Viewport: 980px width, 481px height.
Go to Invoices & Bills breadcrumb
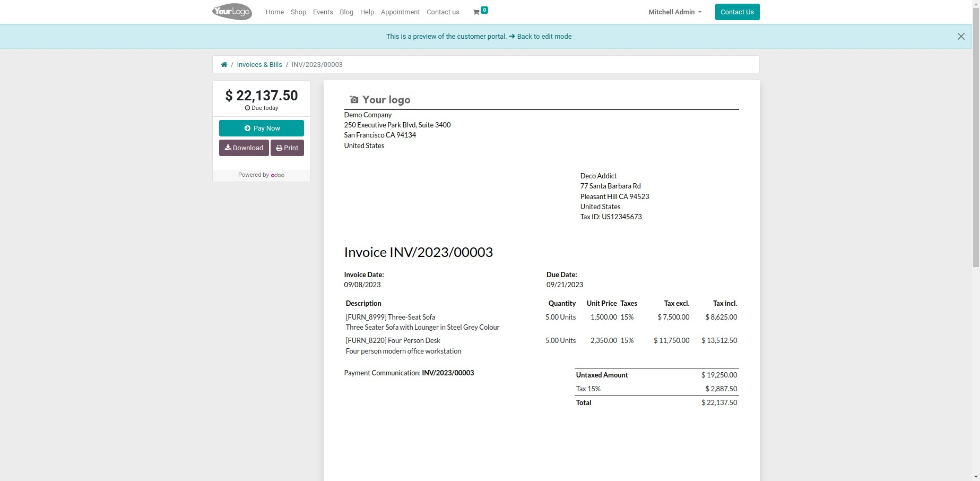[x=259, y=65]
